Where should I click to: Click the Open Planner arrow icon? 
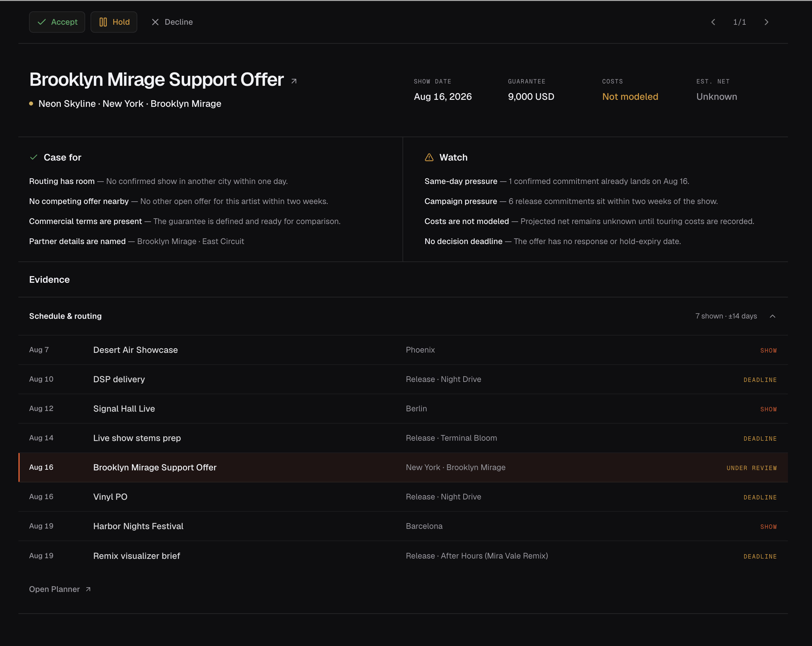pos(88,589)
